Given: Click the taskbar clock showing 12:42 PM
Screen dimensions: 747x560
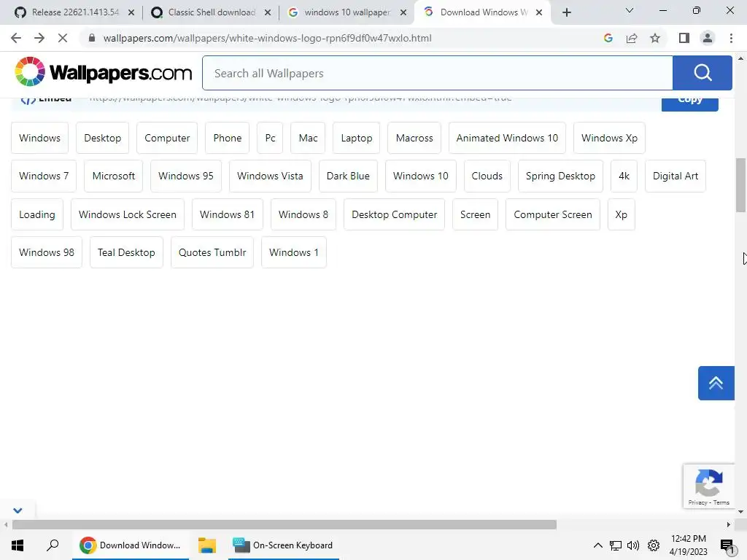Looking at the screenshot, I should (x=689, y=545).
